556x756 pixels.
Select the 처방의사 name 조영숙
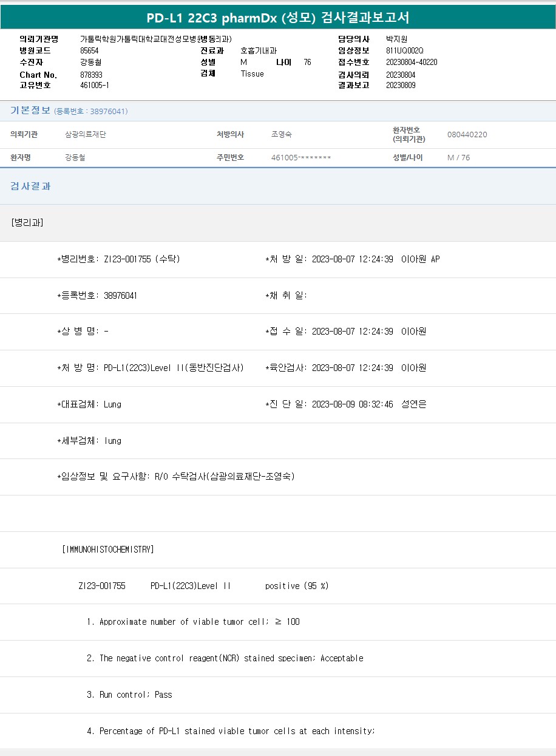pos(282,134)
